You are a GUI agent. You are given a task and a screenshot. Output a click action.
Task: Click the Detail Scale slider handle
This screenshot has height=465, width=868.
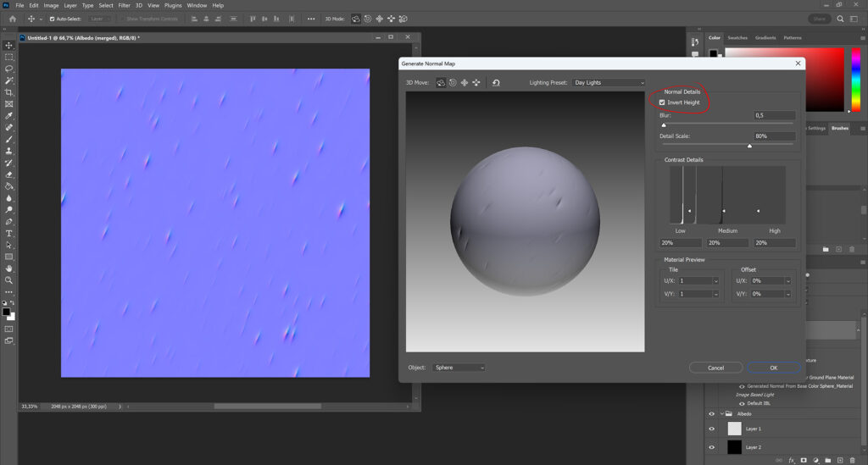tap(749, 146)
